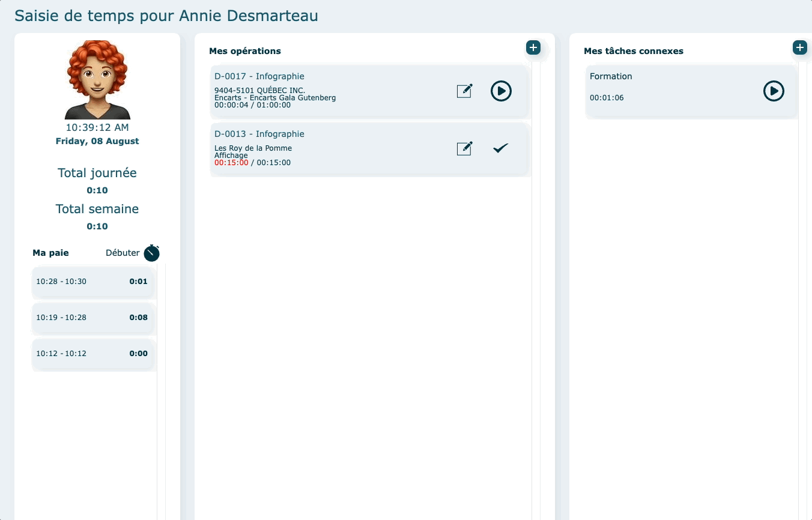Open the 10:28 - 10:30 pay entry
This screenshot has height=520, width=812.
point(92,282)
